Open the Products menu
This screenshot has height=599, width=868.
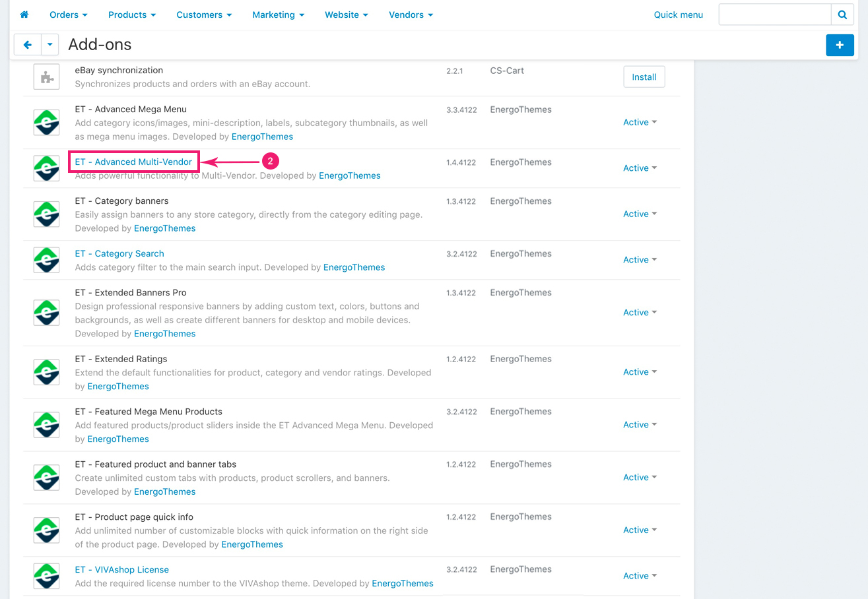coord(132,15)
